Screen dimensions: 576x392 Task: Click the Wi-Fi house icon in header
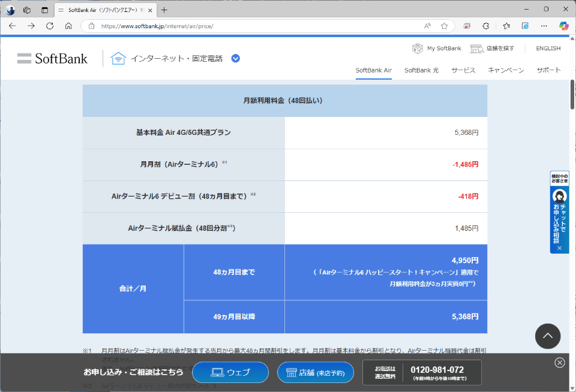click(x=118, y=58)
